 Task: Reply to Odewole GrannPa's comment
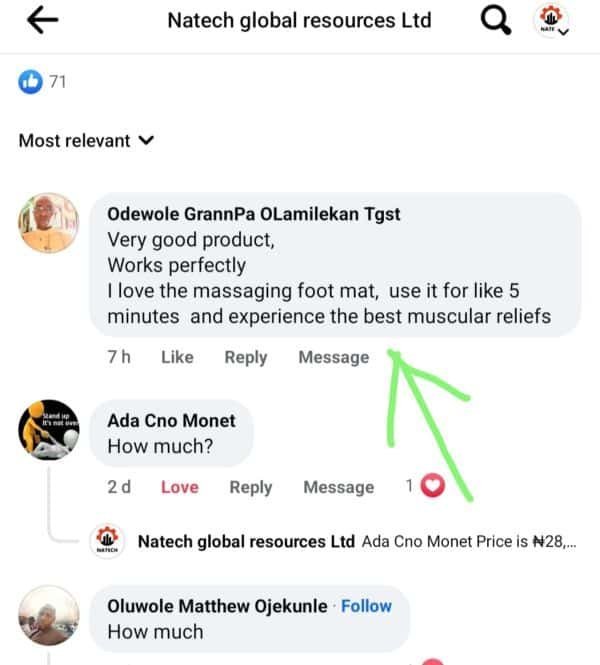[x=245, y=357]
